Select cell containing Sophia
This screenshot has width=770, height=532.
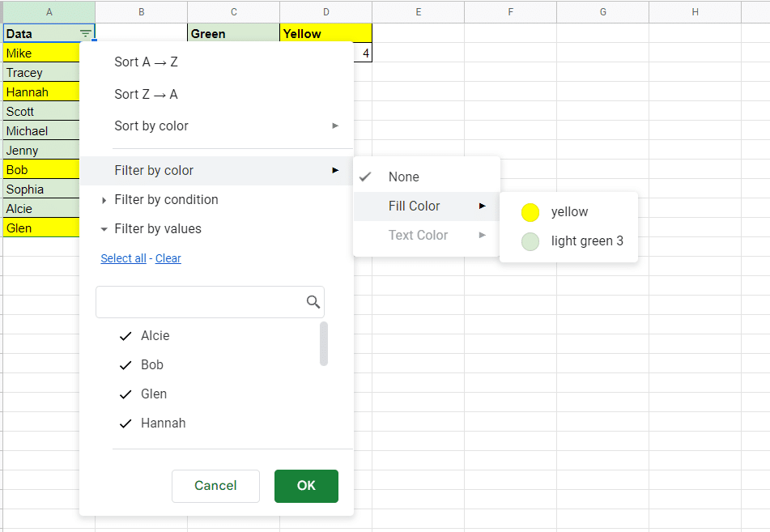(x=41, y=189)
